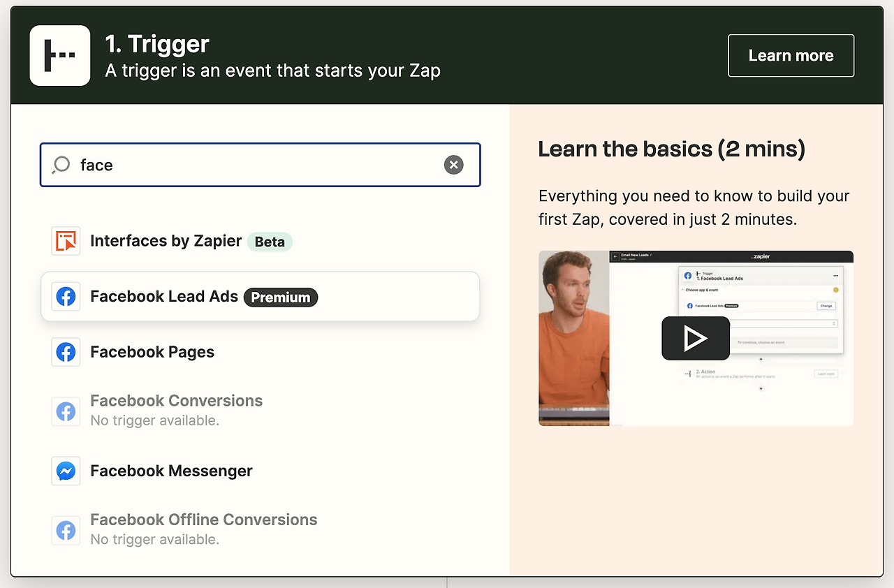894x588 pixels.
Task: Select the Interfaces by Zapier icon
Action: 66,241
